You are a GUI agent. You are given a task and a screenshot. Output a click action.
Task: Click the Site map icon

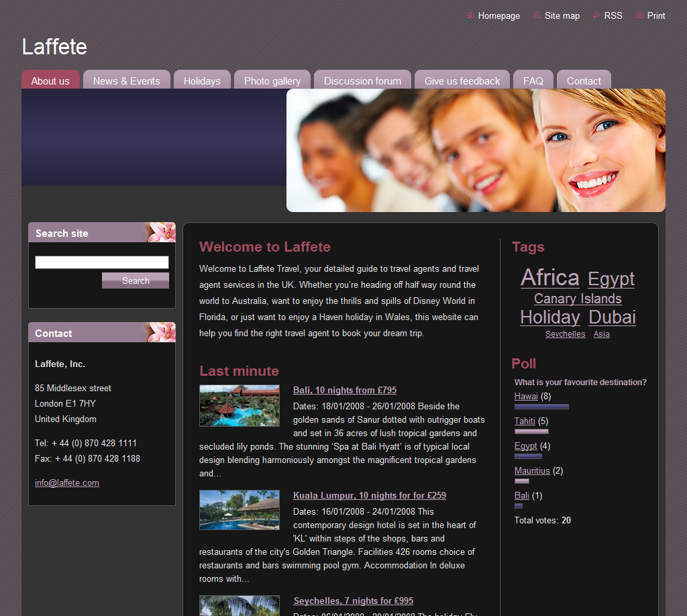pos(537,15)
